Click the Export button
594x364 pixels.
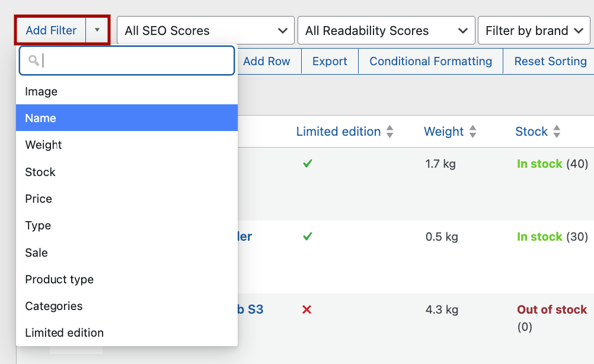pyautogui.click(x=330, y=61)
